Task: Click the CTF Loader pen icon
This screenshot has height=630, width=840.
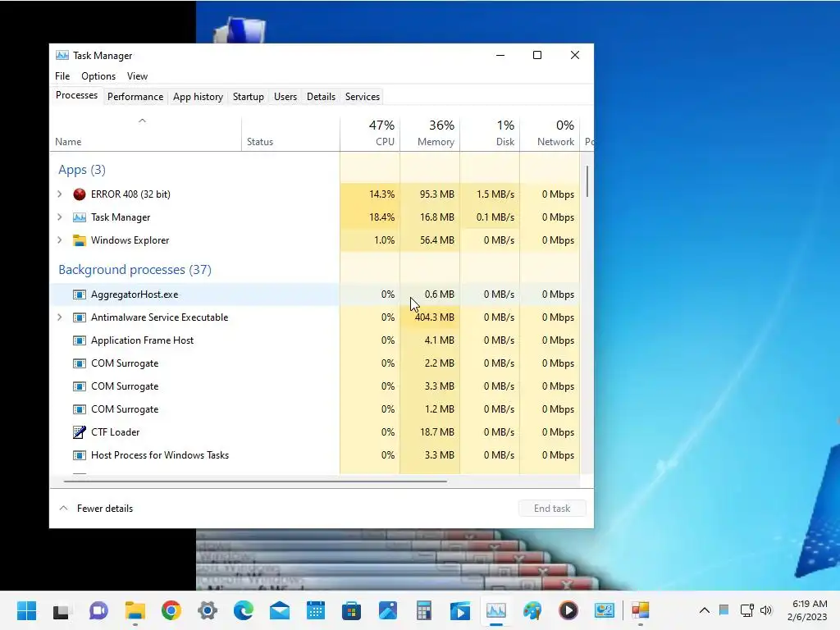Action: click(80, 432)
